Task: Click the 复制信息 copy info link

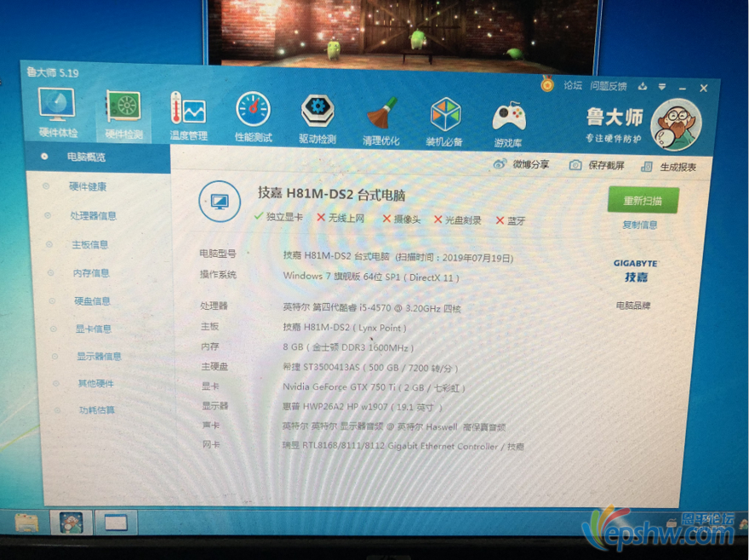Action: [x=639, y=225]
